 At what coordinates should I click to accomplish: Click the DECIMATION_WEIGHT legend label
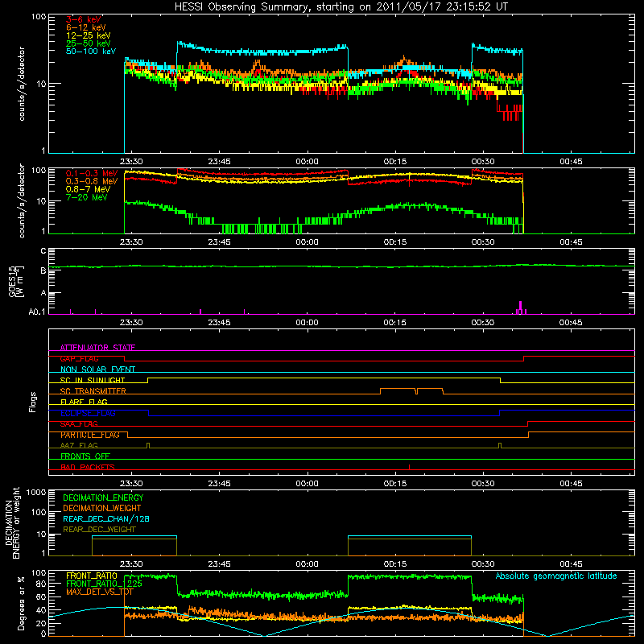(x=102, y=508)
